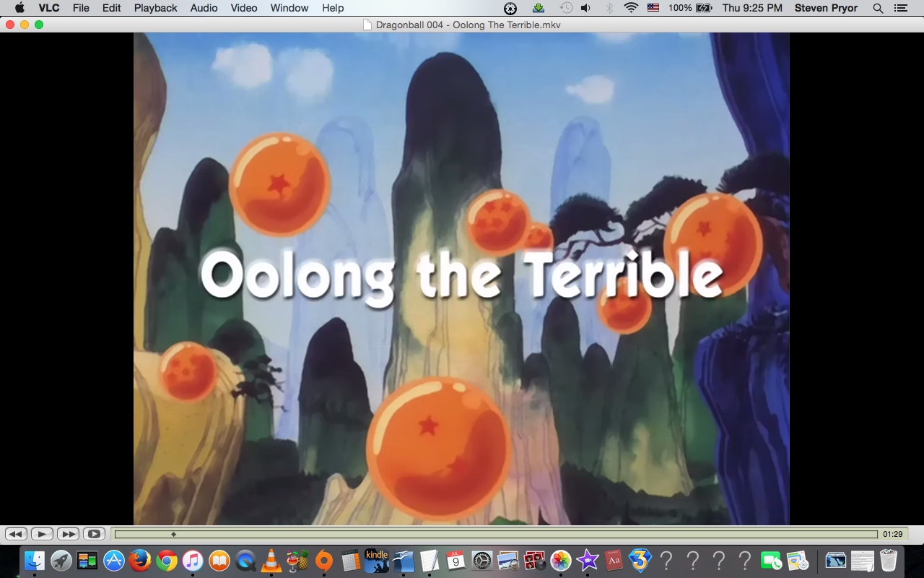The height and width of the screenshot is (578, 924).
Task: Click the rewind button in VLC controls
Action: point(16,534)
